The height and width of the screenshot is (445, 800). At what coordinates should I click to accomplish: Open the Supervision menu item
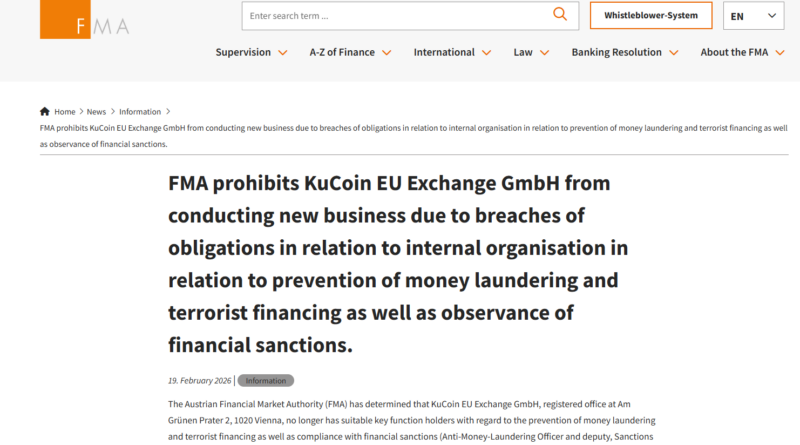243,52
